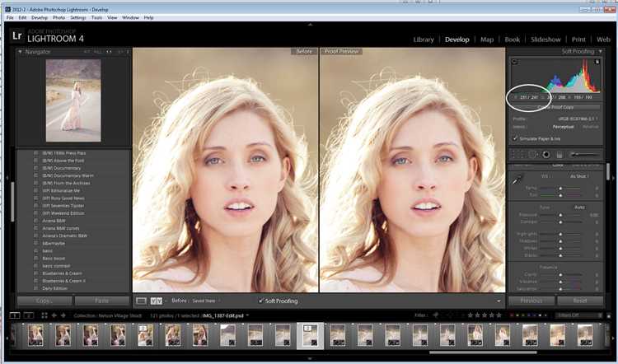Screen dimensions: 618x364
Task: Collapse the Navigator panel
Action: 20,52
